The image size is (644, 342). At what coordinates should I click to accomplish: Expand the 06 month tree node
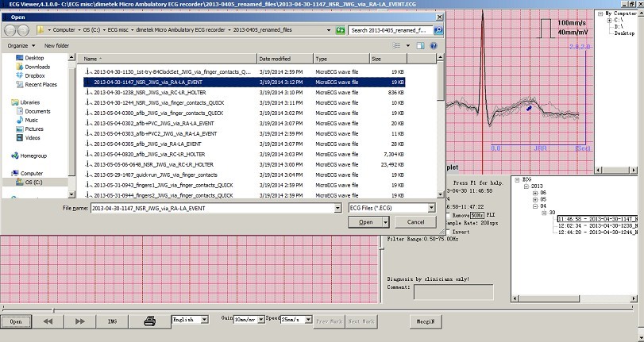[534, 192]
